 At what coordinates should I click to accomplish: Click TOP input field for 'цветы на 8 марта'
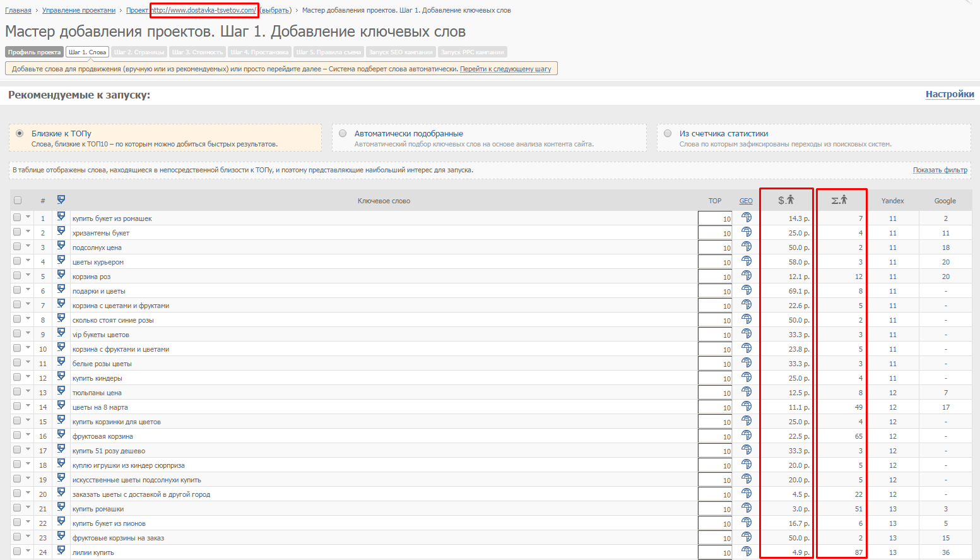715,407
